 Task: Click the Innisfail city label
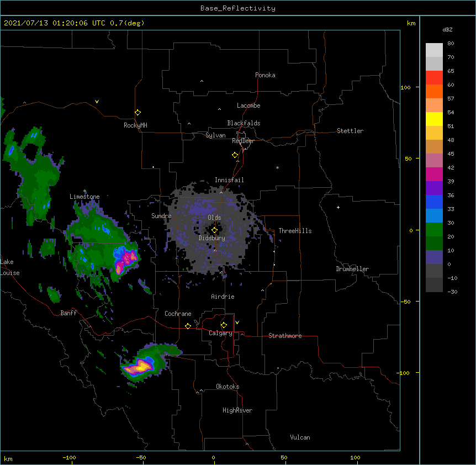(229, 180)
